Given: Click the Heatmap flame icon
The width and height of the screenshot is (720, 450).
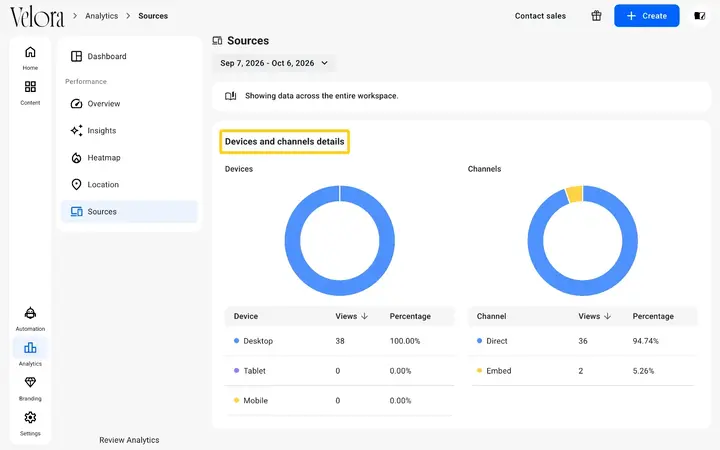Looking at the screenshot, I should click(76, 158).
